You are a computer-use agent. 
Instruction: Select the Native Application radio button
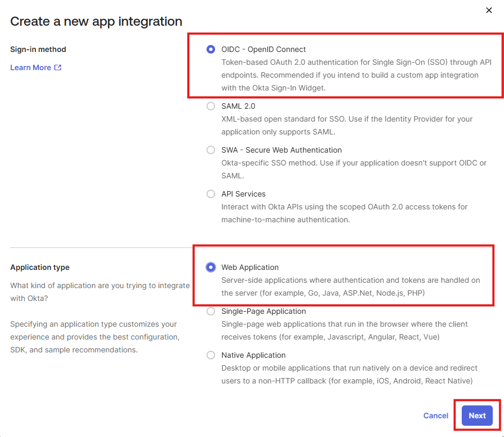[x=211, y=355]
